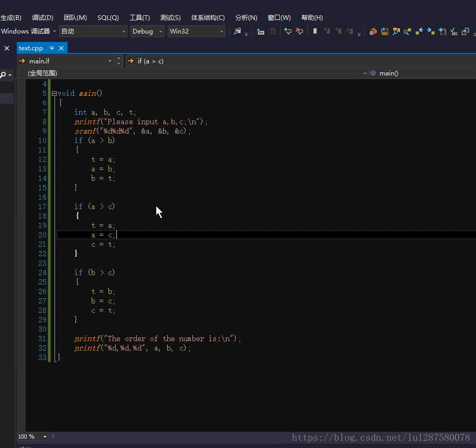Viewport: 476px width, 448px height.
Task: Open the SQL(Q) menu
Action: 108,18
